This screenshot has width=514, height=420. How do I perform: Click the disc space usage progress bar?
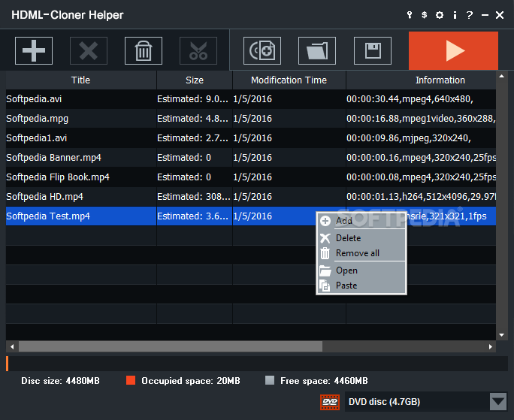pyautogui.click(x=257, y=364)
